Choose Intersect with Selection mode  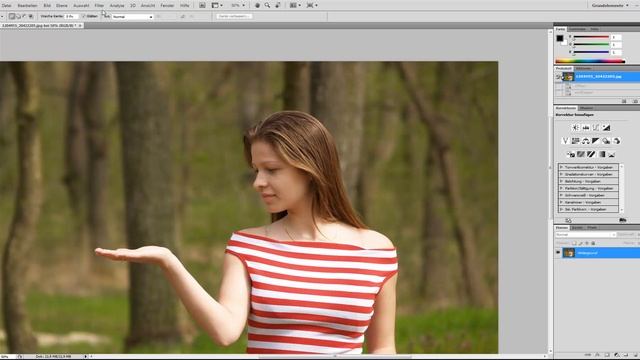(31, 16)
